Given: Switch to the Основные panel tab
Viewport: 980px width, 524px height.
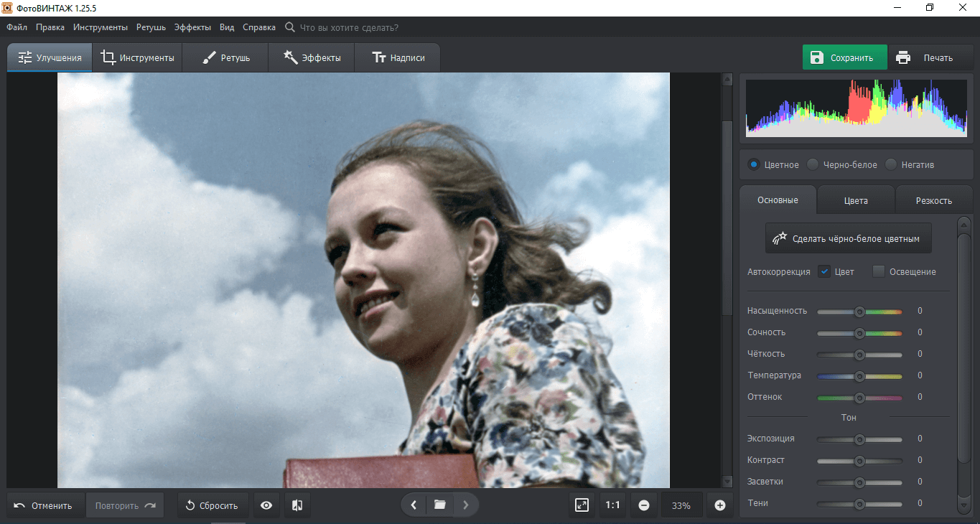Looking at the screenshot, I should [x=778, y=200].
